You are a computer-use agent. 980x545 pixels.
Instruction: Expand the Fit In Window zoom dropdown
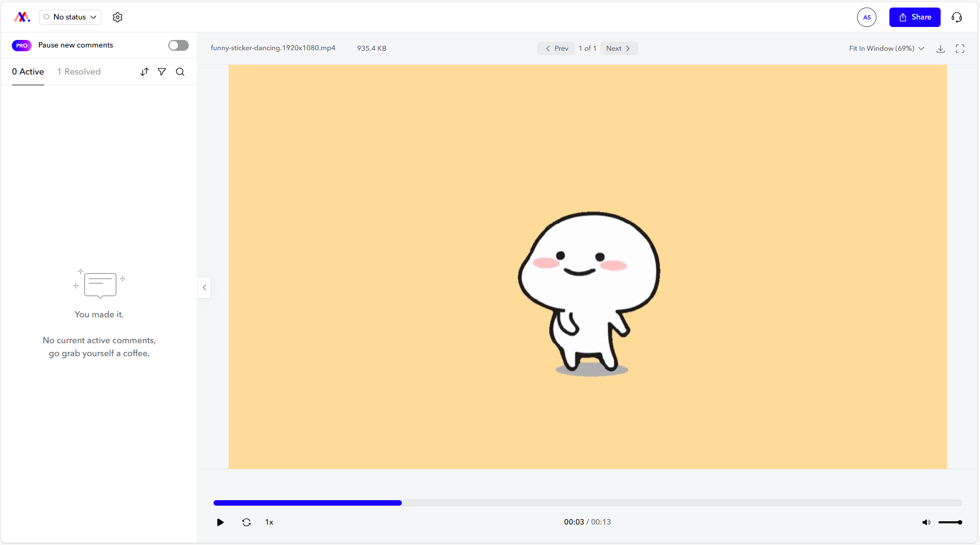(886, 49)
